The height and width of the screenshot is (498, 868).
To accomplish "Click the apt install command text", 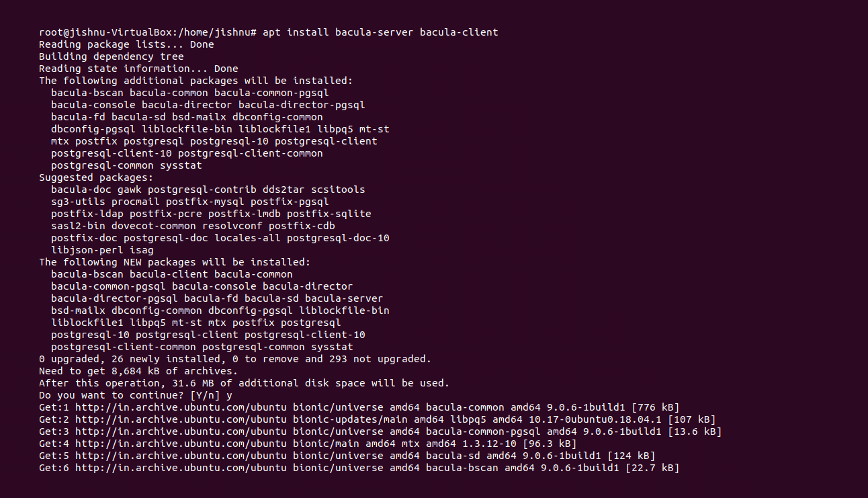I will (380, 32).
